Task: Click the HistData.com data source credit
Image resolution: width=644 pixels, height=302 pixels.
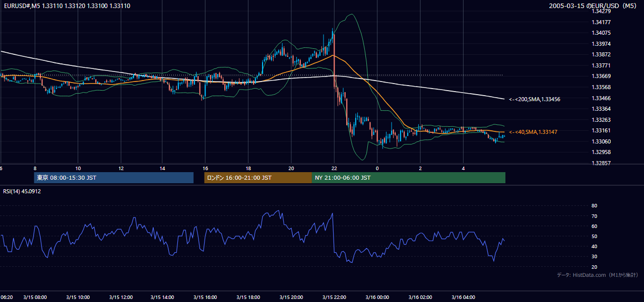Action: [x=598, y=275]
